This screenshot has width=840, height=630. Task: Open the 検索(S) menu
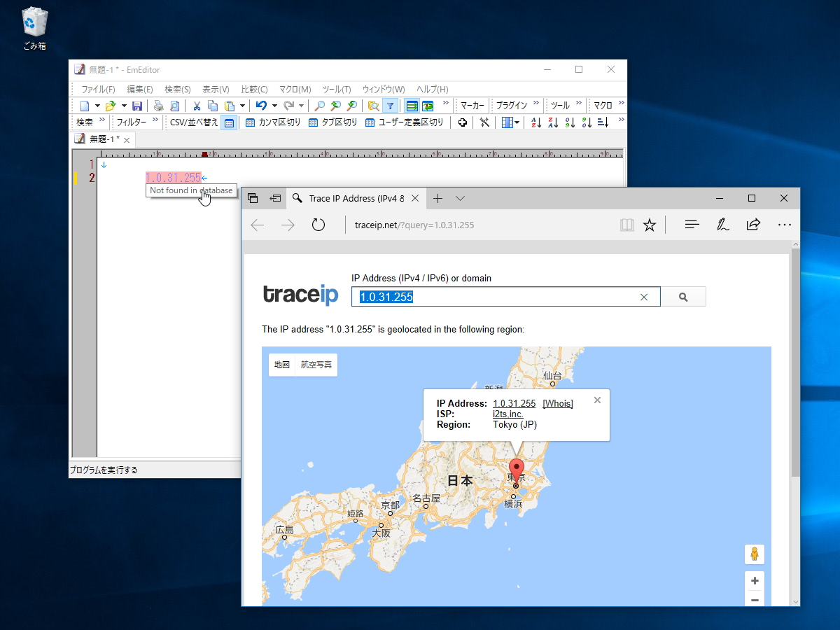click(178, 90)
